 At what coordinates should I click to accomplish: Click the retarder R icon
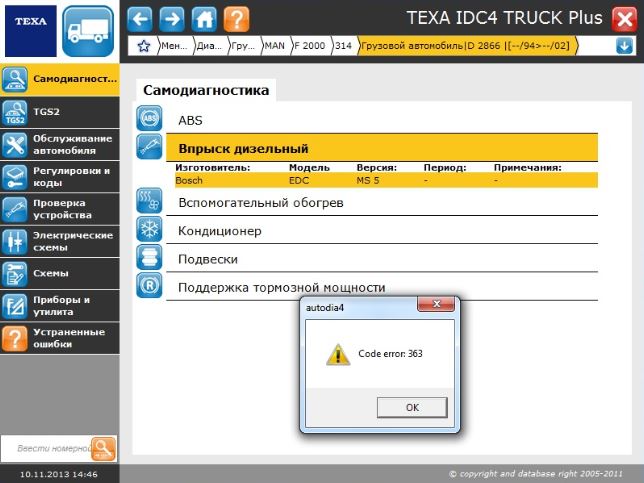[x=149, y=285]
